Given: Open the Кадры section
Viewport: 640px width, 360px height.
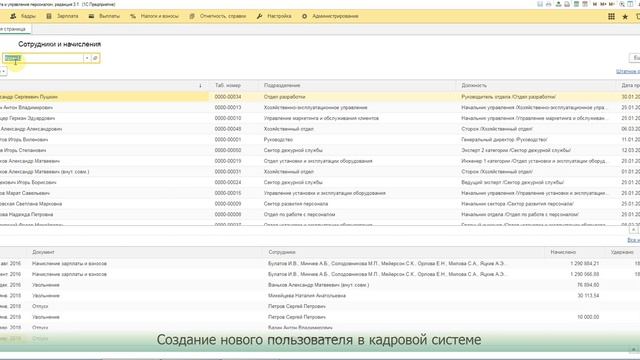Looking at the screenshot, I should [23, 16].
